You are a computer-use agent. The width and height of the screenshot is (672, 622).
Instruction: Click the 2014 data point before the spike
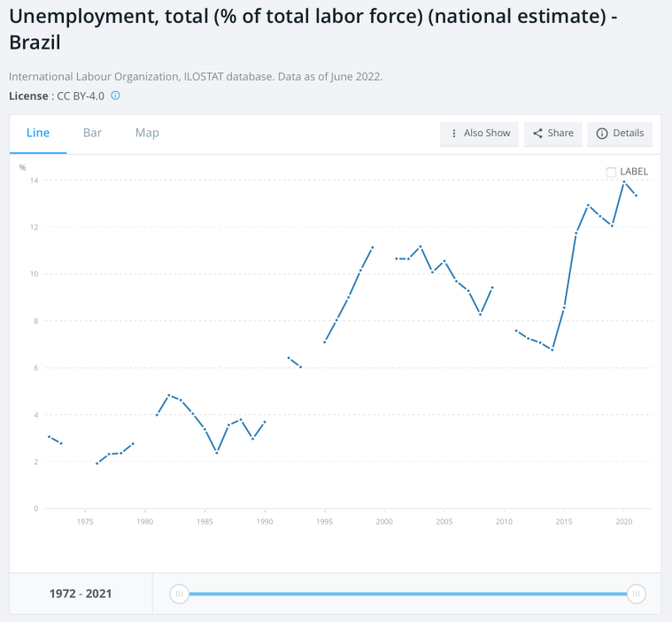tap(552, 349)
